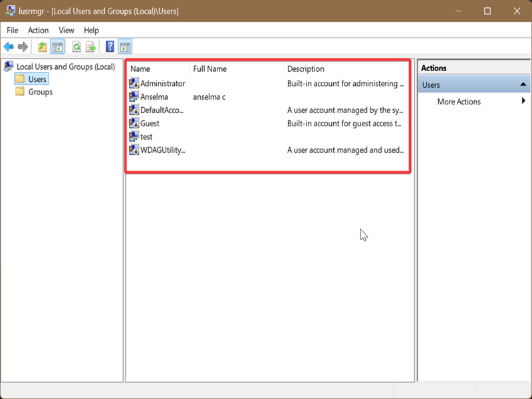
Task: Click the Guest user account icon
Action: pyautogui.click(x=134, y=123)
